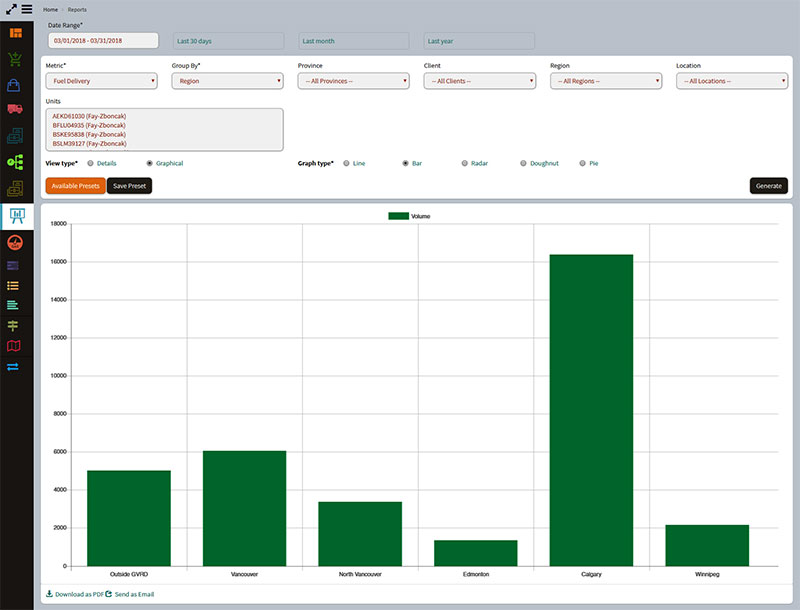Open the blue shopping bag icon

click(14, 85)
